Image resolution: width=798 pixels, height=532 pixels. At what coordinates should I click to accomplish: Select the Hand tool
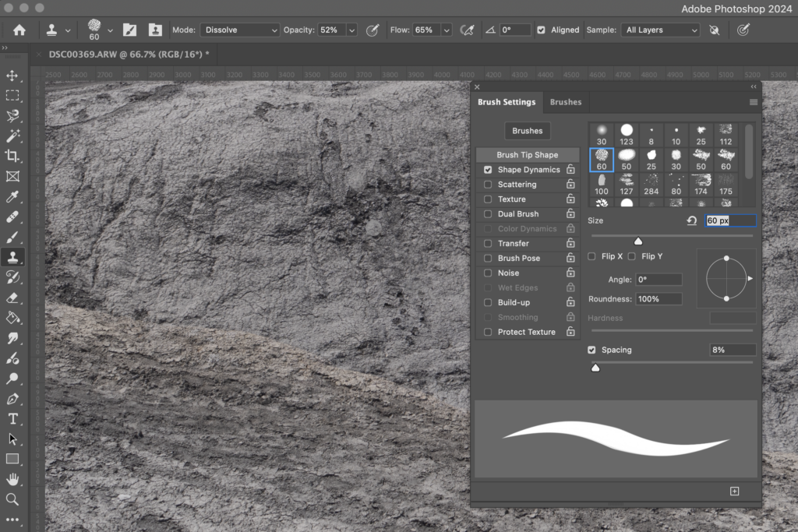[x=12, y=479]
